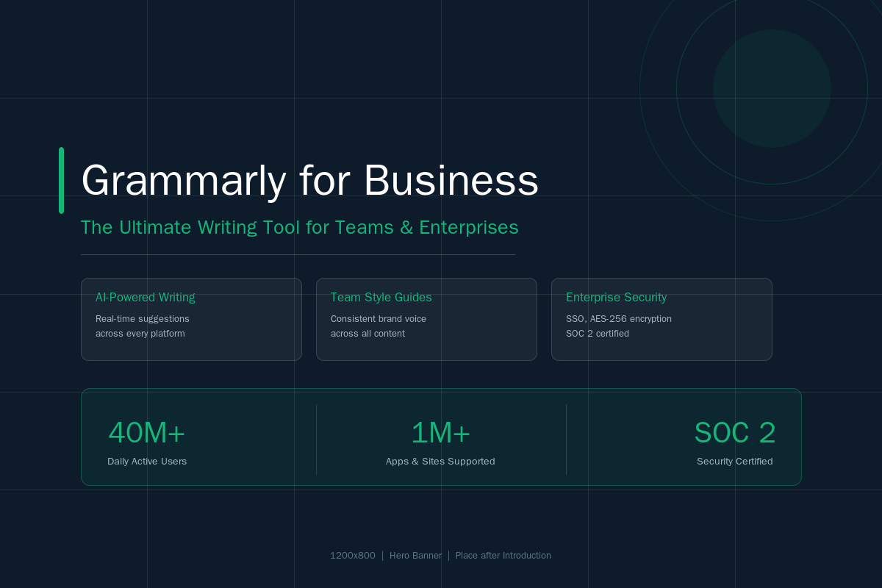Select the Enterprise Security feature card
Image resolution: width=882 pixels, height=588 pixels.
pos(661,319)
